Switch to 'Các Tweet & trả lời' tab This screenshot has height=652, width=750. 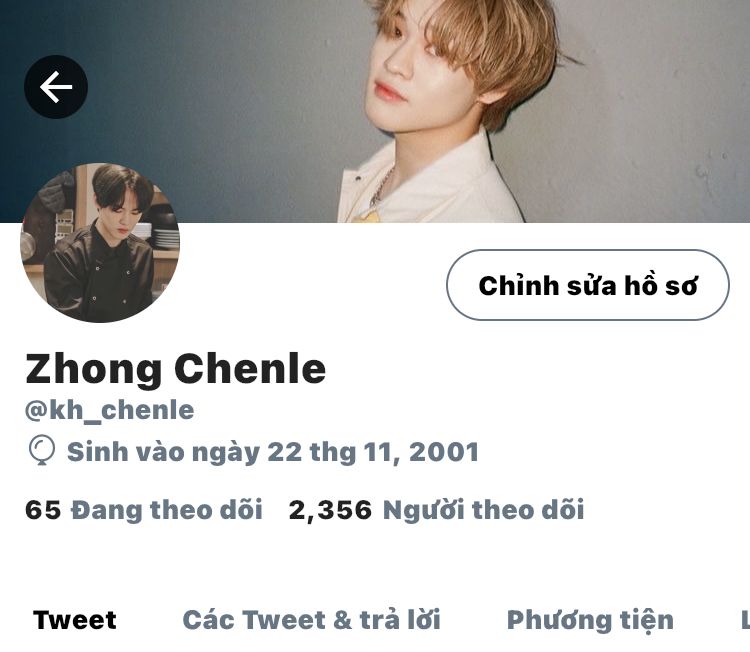tap(311, 620)
